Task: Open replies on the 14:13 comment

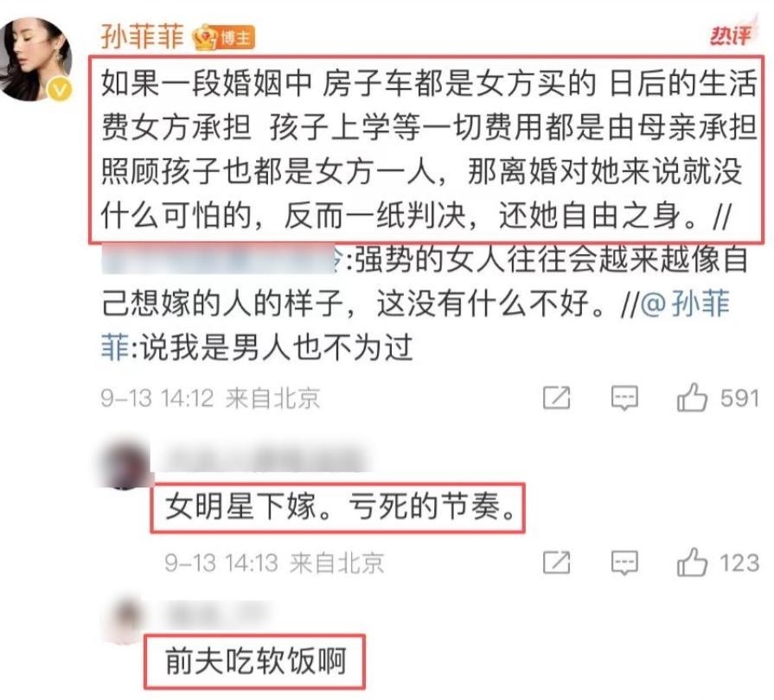Action: (624, 563)
